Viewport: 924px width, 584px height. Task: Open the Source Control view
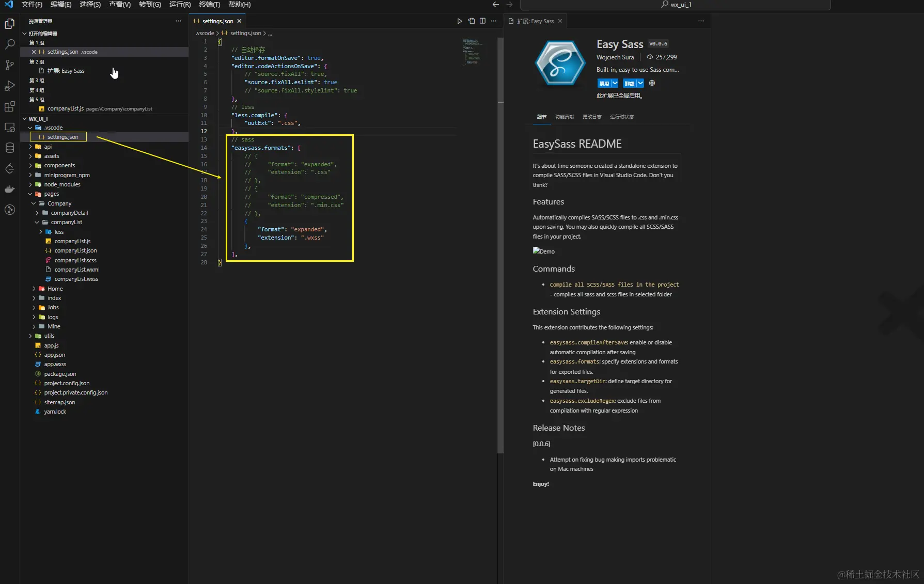[10, 65]
